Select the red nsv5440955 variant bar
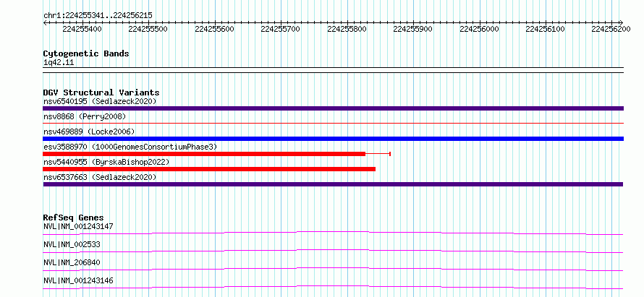 pyautogui.click(x=209, y=169)
